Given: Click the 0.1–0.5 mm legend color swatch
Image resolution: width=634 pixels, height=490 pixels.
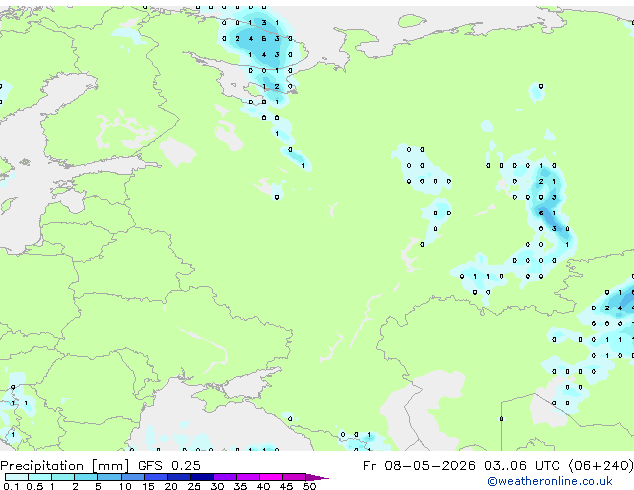Looking at the screenshot, I should [17, 477].
